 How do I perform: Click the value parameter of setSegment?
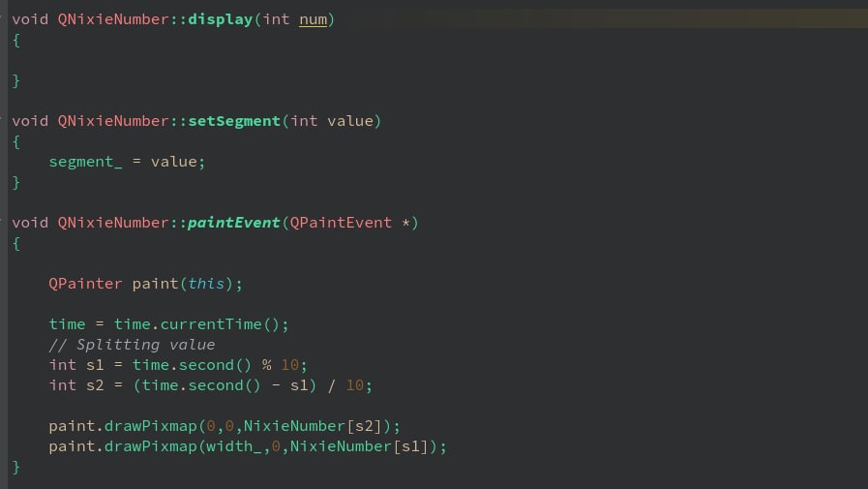[x=350, y=121]
